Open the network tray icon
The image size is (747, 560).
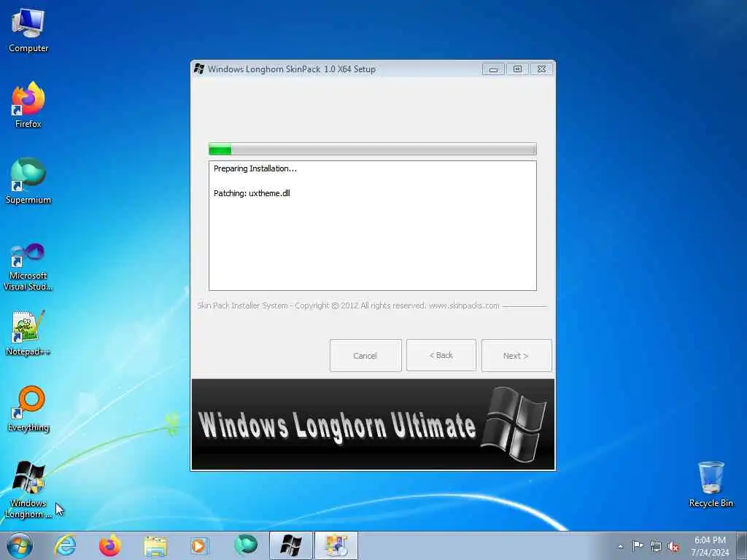(656, 546)
